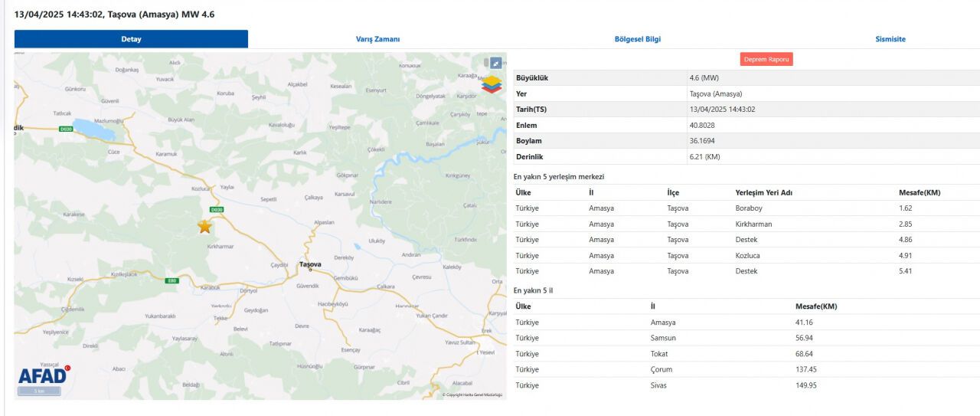The image size is (980, 416).
Task: Click the 5 km map scale bar
Action: click(40, 391)
